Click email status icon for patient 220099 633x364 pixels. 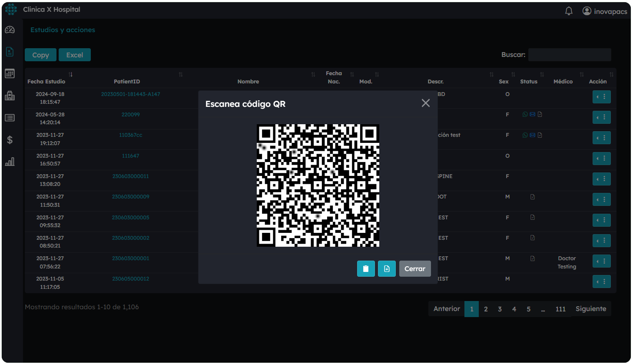coord(532,115)
